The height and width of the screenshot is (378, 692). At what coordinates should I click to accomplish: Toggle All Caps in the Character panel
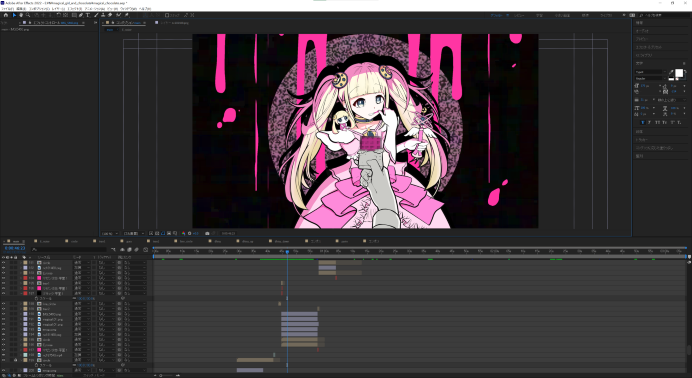tap(657, 122)
